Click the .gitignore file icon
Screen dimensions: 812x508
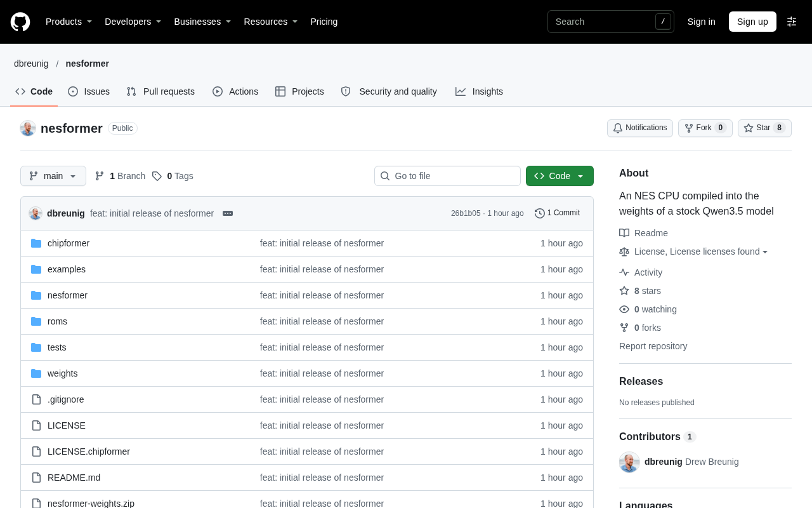click(36, 399)
